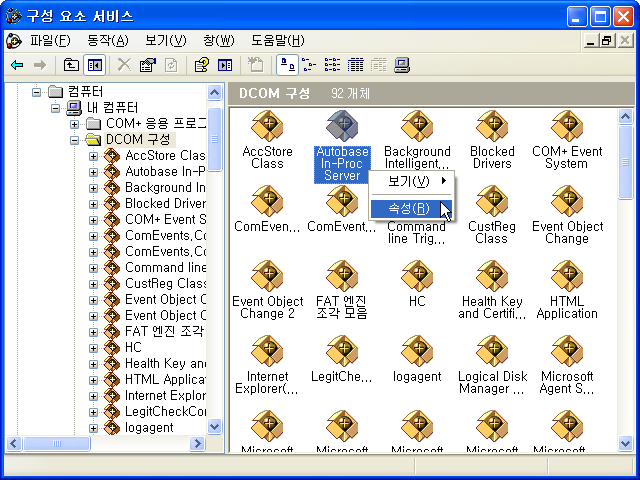The width and height of the screenshot is (640, 480).
Task: Click the Properties toolbar icon
Action: tap(148, 65)
